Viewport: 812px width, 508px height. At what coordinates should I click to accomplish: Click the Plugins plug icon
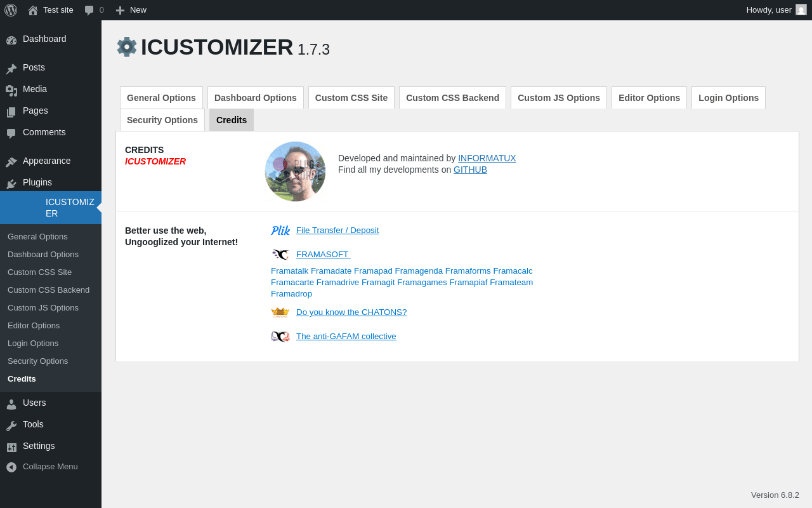[11, 183]
